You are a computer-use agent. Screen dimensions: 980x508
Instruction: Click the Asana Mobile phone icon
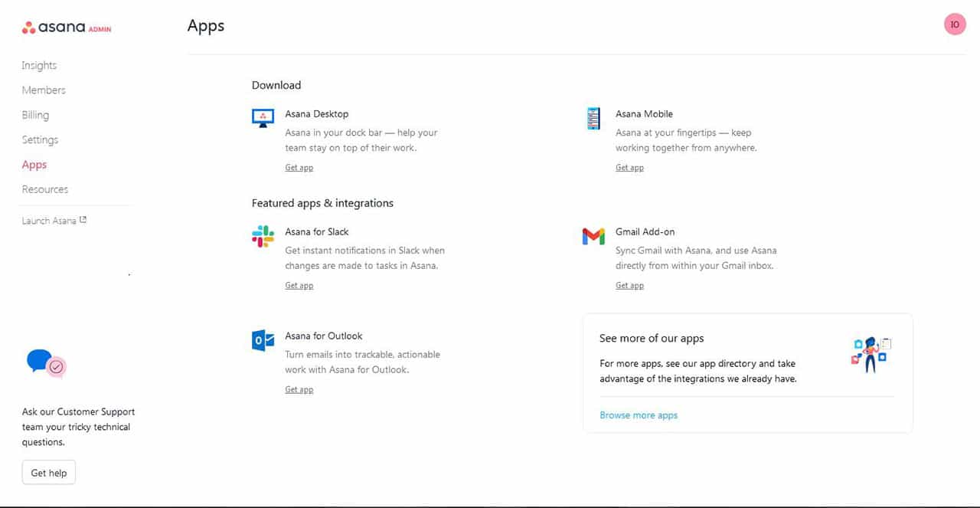tap(593, 118)
